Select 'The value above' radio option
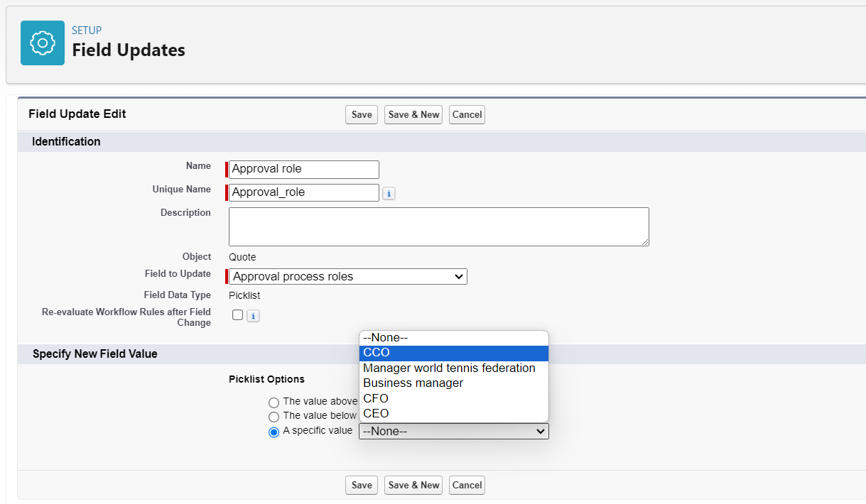 click(x=274, y=402)
